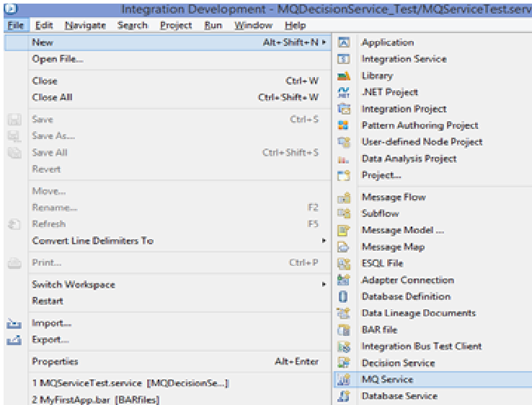Screen dimensions: 532x405
Task: Click the Integration Project icon
Action: pos(344,109)
